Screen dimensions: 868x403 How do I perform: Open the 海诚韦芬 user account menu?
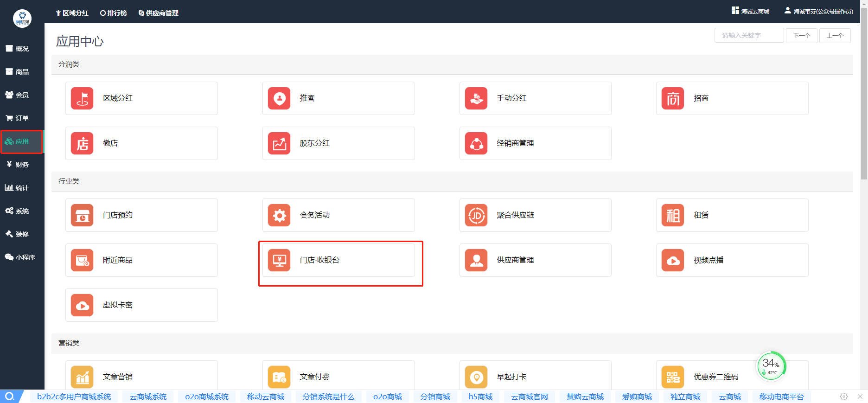[x=819, y=11]
